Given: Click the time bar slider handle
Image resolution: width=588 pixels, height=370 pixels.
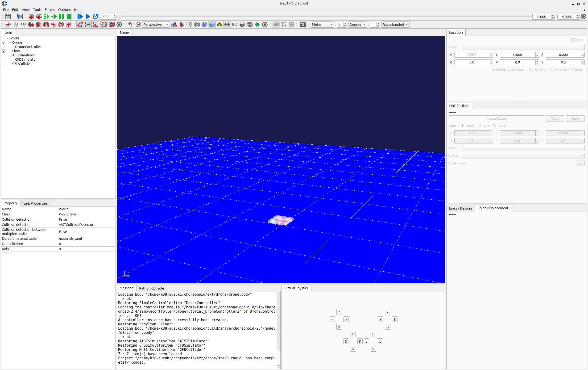Looking at the screenshot, I should pos(118,17).
